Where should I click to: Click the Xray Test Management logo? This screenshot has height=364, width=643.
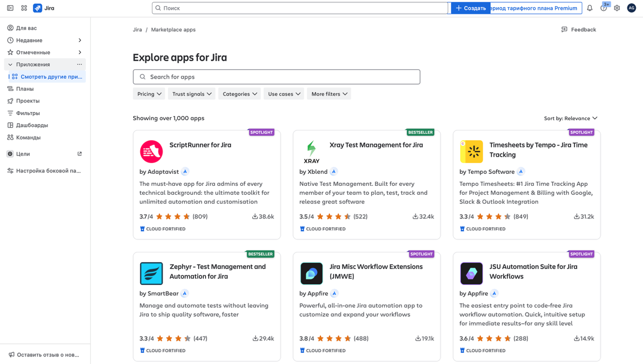click(x=311, y=151)
